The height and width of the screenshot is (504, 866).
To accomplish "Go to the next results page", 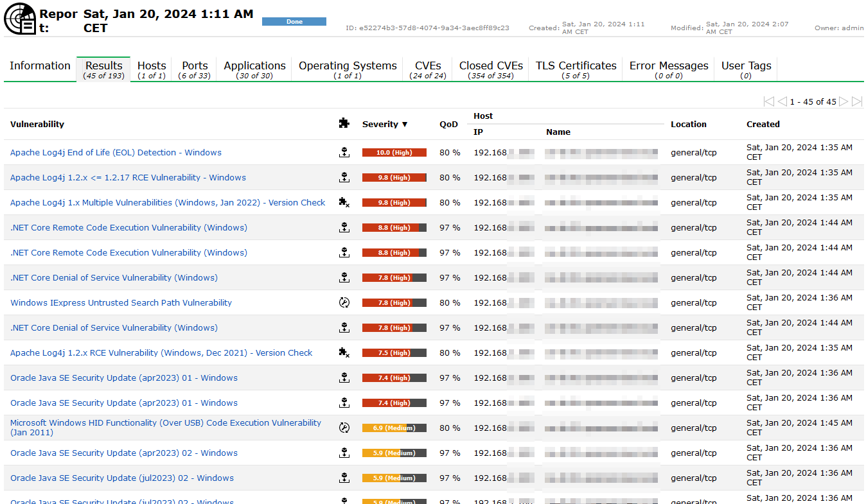I will click(x=844, y=101).
